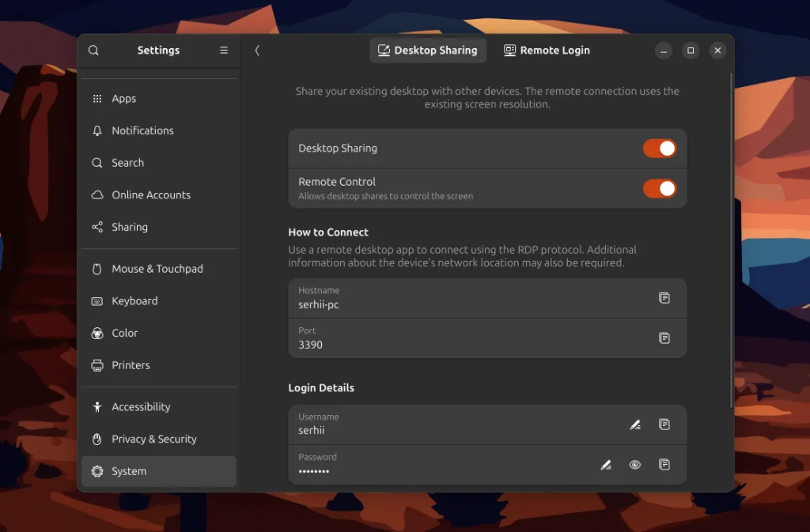Image resolution: width=810 pixels, height=532 pixels.
Task: Turn off Remote Control
Action: tap(660, 188)
